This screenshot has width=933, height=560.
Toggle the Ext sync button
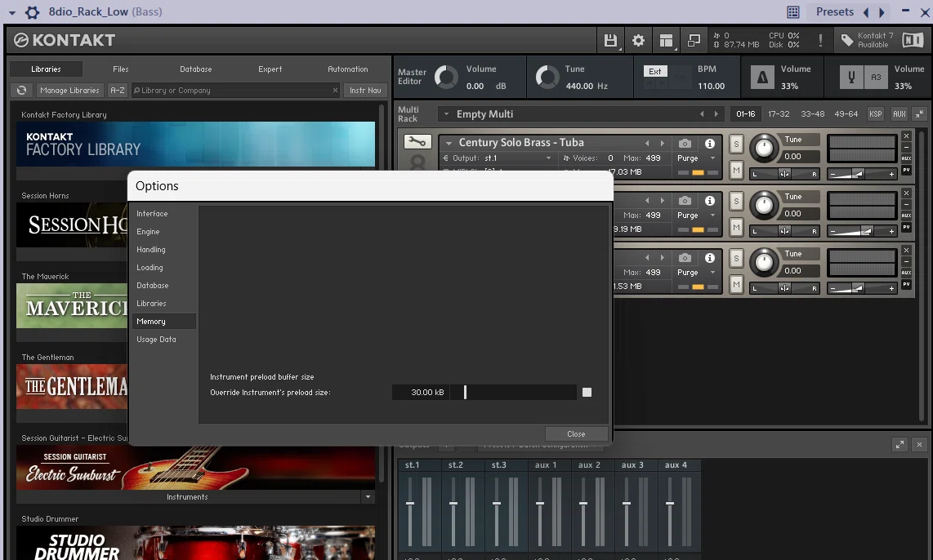(655, 71)
